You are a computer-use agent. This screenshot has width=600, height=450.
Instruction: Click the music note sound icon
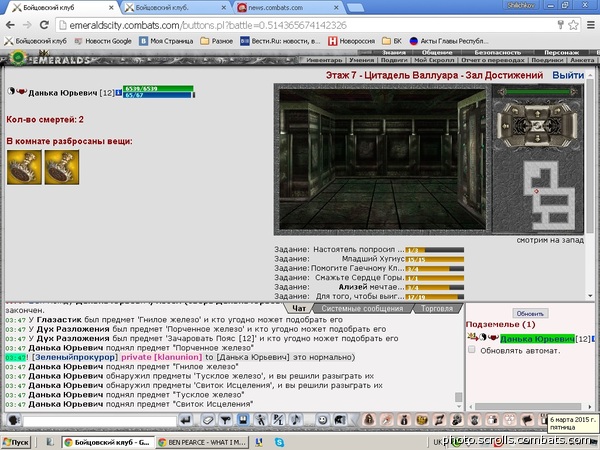pyautogui.click(x=295, y=420)
